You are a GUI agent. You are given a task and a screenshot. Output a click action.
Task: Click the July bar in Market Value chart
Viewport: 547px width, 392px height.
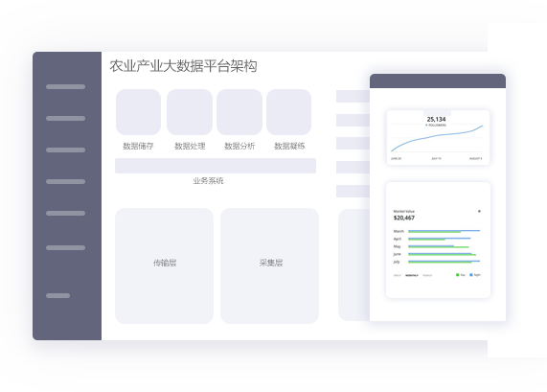click(x=444, y=262)
